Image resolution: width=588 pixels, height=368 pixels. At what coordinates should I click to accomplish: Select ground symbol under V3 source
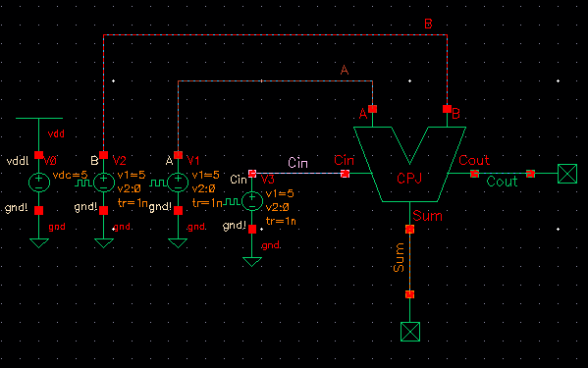[x=252, y=262]
